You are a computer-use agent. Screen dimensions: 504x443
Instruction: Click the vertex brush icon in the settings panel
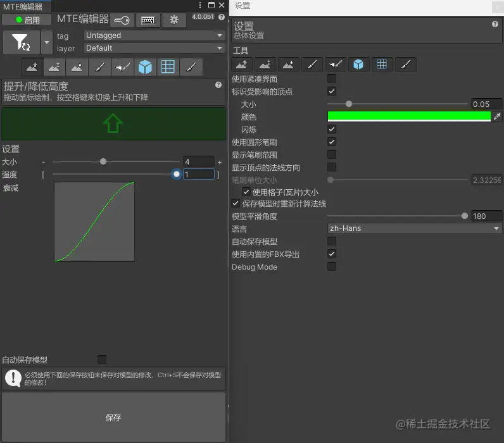(x=335, y=65)
